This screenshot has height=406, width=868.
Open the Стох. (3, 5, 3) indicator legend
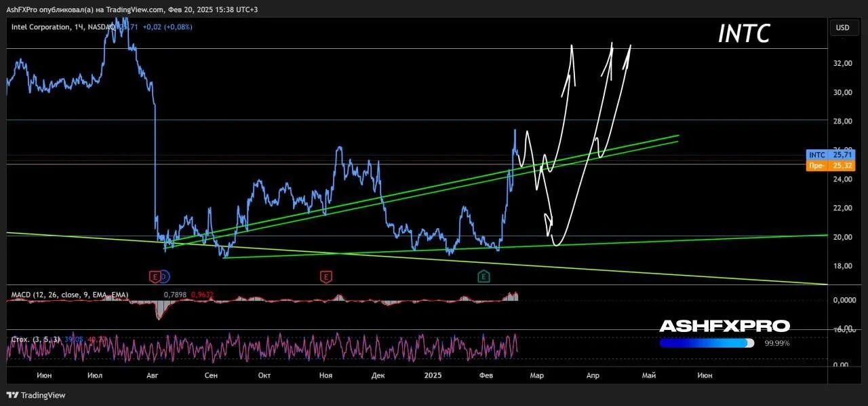click(37, 339)
